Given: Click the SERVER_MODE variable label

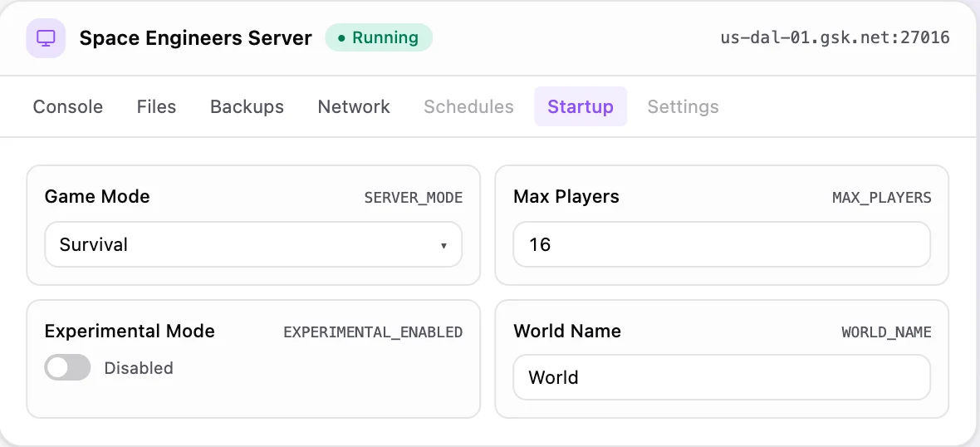Looking at the screenshot, I should coord(414,198).
